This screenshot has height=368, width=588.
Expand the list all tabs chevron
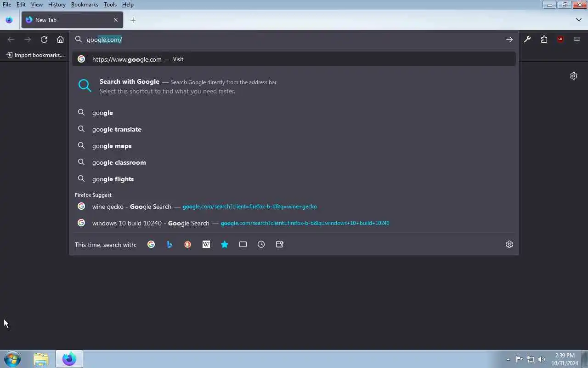(578, 20)
